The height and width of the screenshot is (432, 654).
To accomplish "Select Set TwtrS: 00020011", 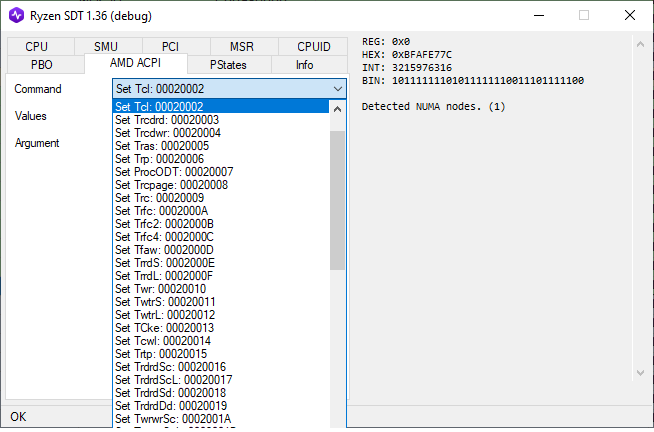I will coord(221,301).
